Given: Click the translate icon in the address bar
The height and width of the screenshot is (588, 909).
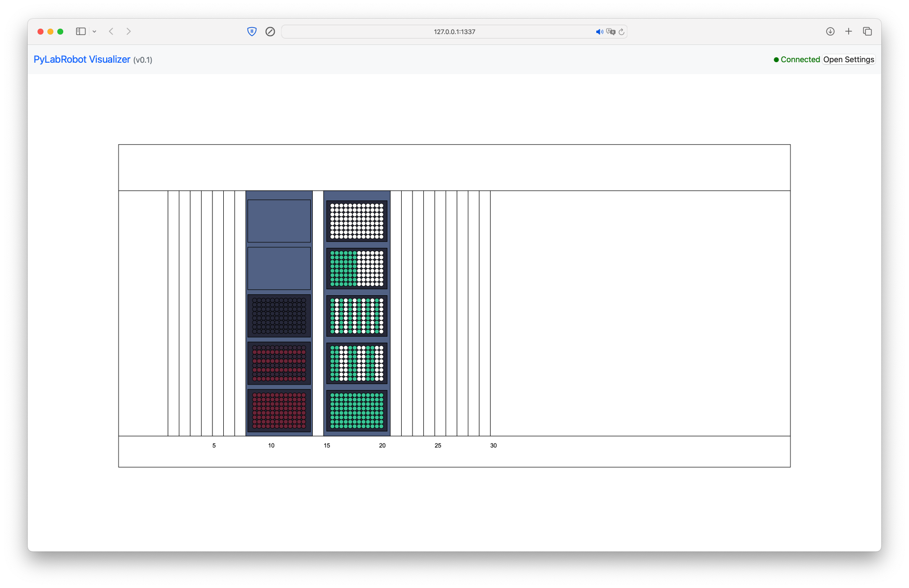Looking at the screenshot, I should click(611, 32).
